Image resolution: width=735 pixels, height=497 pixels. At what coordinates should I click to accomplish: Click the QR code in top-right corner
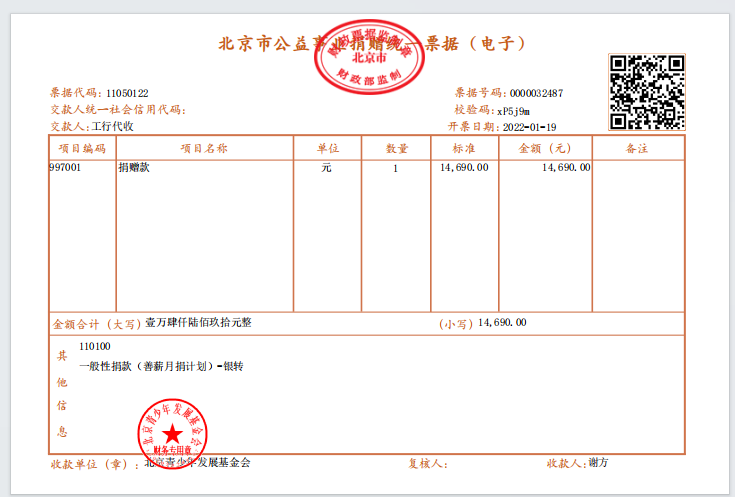point(647,92)
